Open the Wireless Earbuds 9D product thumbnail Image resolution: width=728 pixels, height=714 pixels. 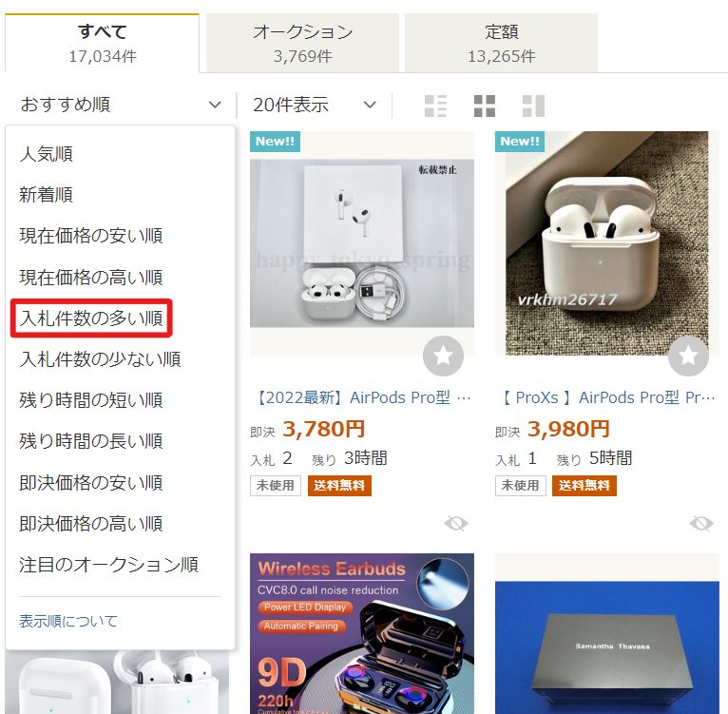tap(362, 633)
